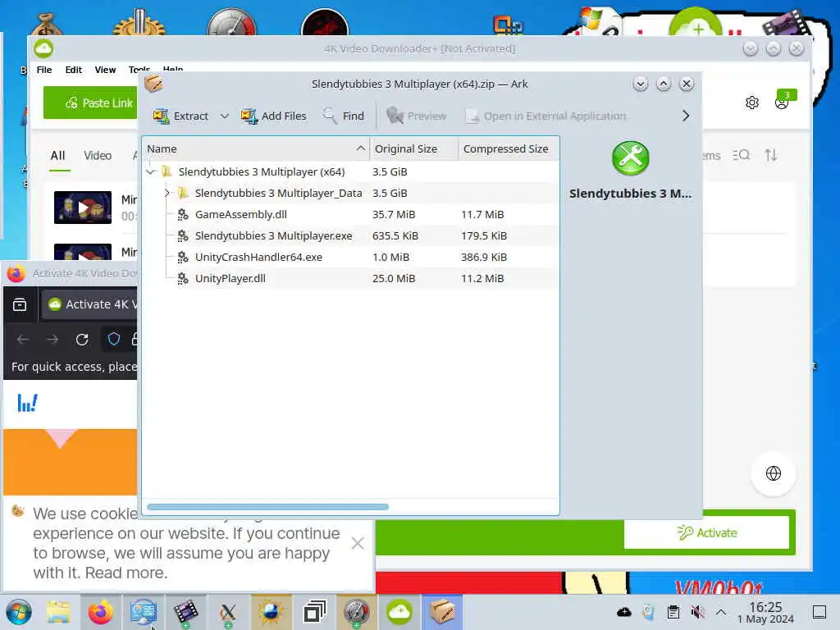This screenshot has height=630, width=840.
Task: Click the clipboard tray icon
Action: pos(673,612)
